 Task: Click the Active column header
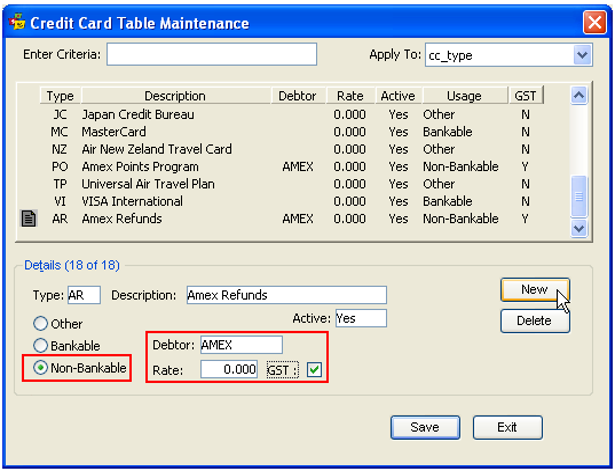click(398, 96)
